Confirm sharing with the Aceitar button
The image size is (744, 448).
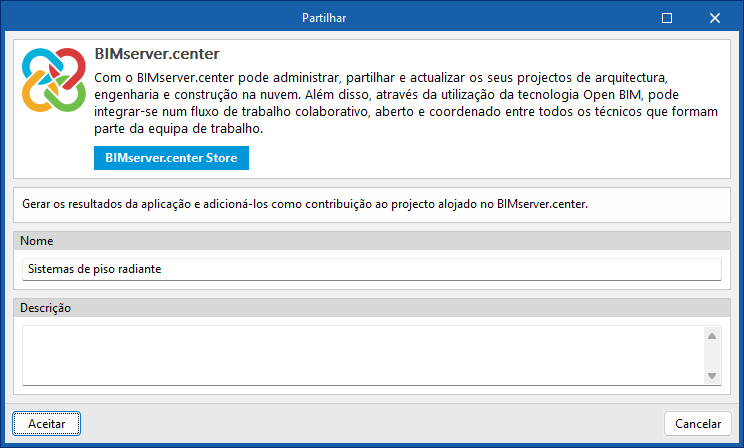(47, 424)
